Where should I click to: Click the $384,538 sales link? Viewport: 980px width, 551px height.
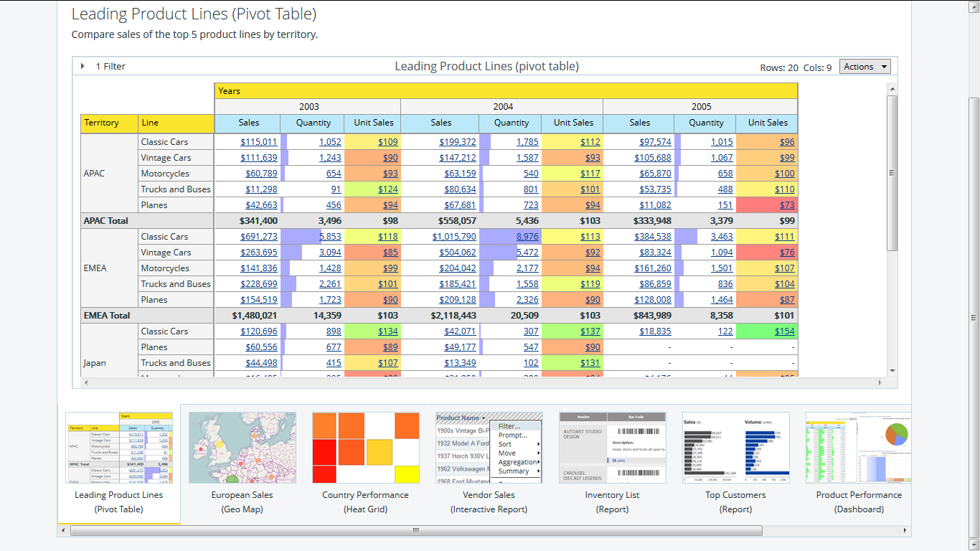[x=653, y=237]
